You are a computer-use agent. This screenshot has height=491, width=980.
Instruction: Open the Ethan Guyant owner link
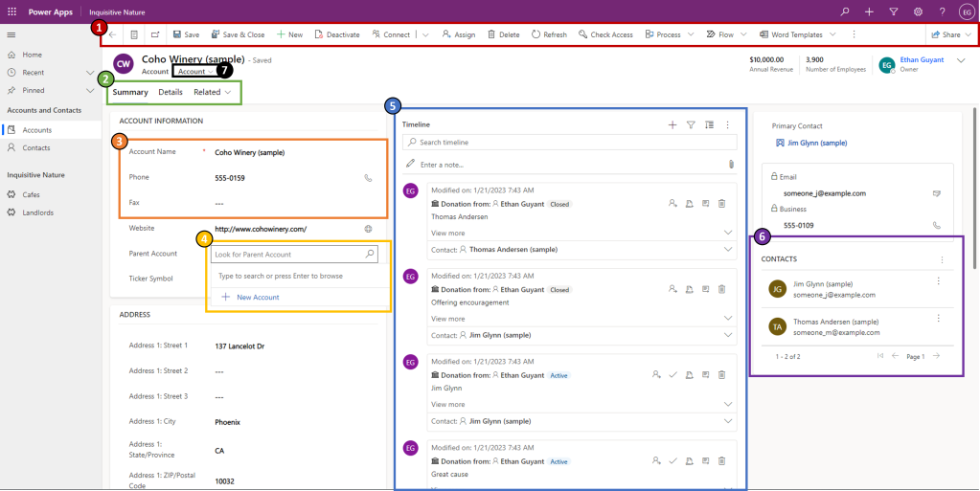923,59
